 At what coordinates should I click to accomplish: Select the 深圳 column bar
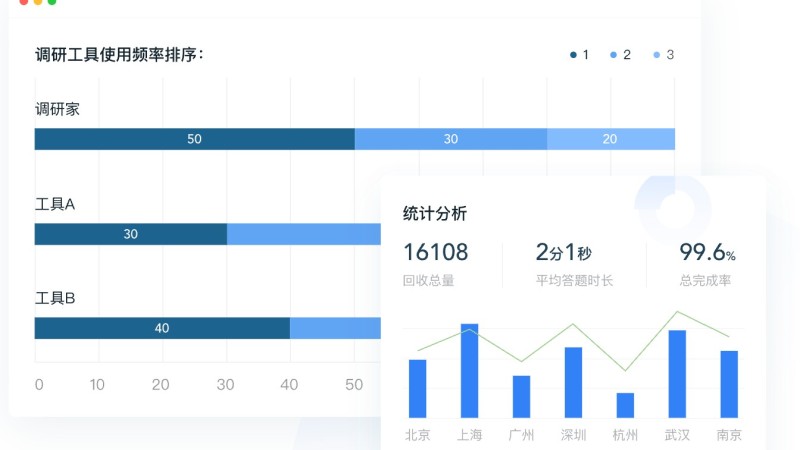click(573, 383)
